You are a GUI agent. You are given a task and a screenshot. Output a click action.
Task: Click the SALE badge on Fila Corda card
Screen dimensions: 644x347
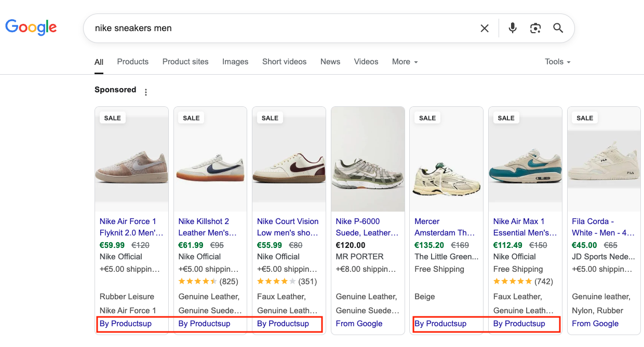click(585, 118)
